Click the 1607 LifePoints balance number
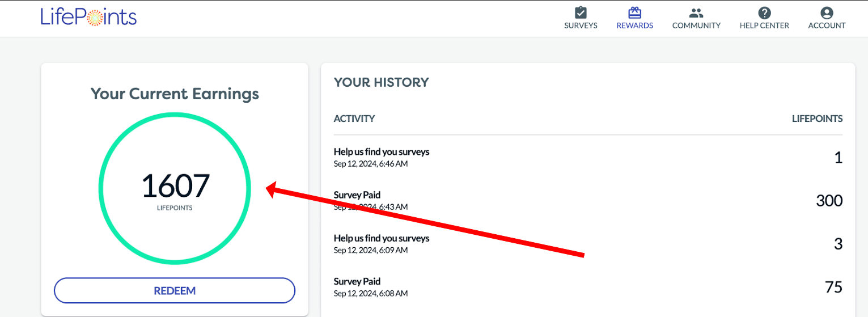868x317 pixels. [x=175, y=185]
